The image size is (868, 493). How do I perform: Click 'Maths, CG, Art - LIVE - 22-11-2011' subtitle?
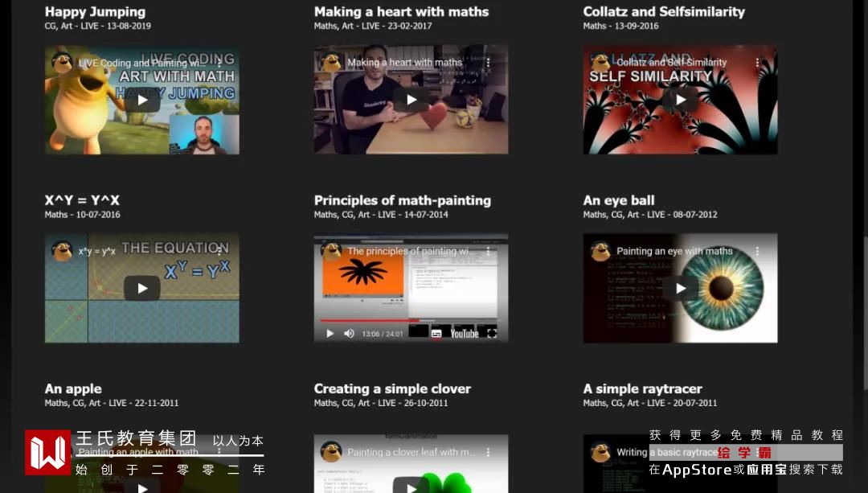112,403
